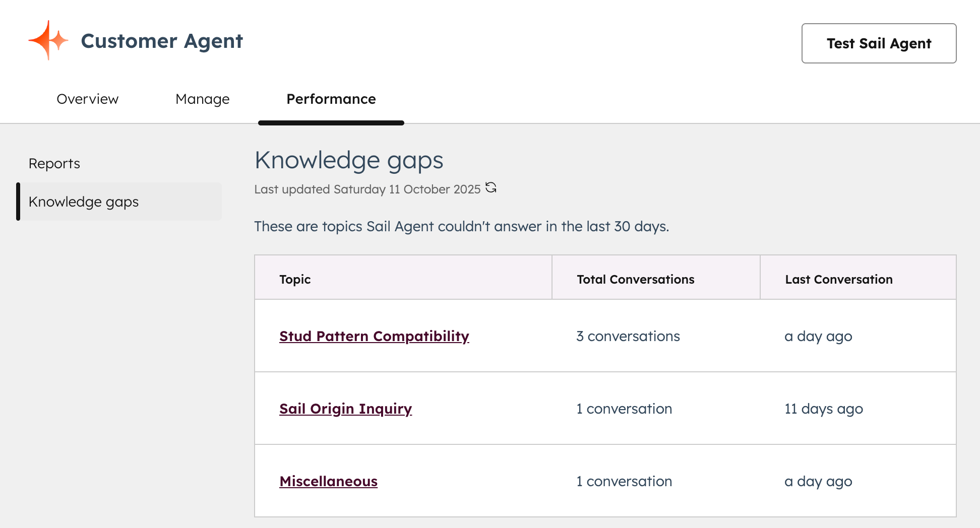Open the Stud Pattern Compatibility topic
Image resolution: width=980 pixels, height=528 pixels.
coord(374,336)
